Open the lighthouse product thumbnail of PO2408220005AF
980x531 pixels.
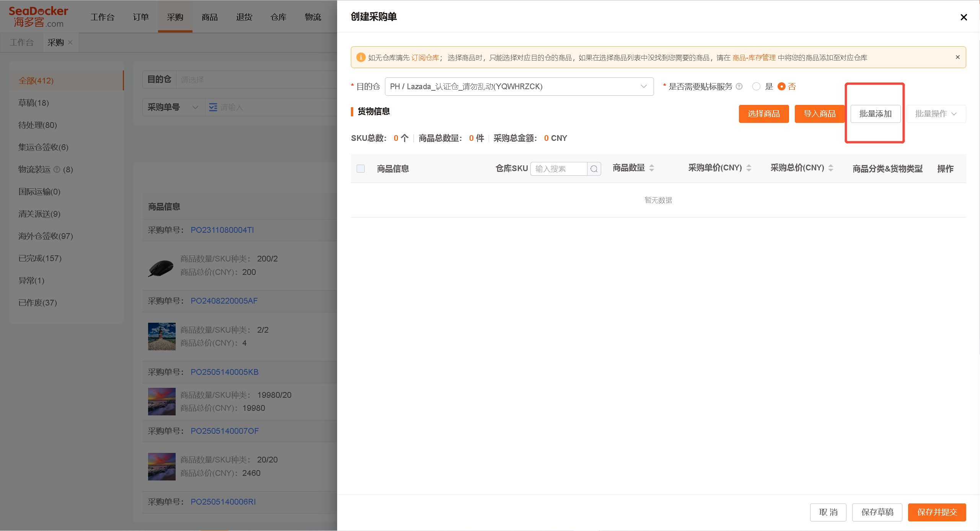click(161, 336)
